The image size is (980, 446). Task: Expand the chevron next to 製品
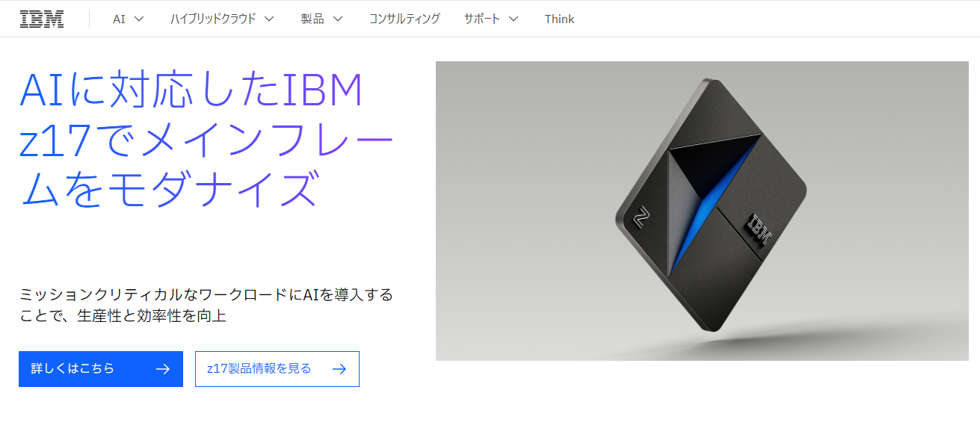pos(338,19)
